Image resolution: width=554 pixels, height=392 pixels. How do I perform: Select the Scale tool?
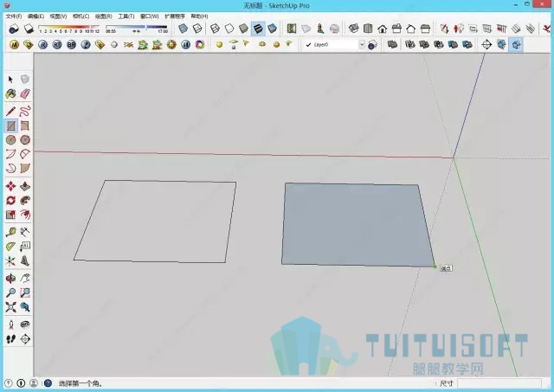click(10, 215)
